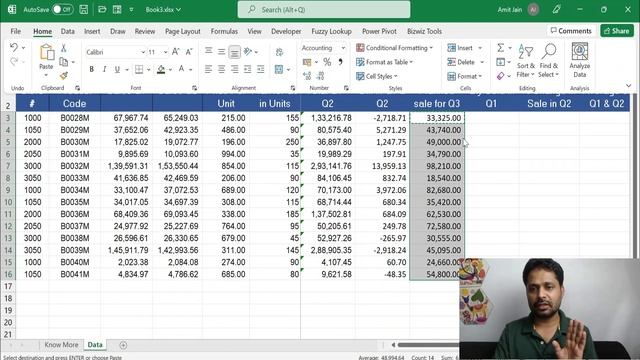This screenshot has width=640, height=360.
Task: Open the File menu
Action: point(16,31)
